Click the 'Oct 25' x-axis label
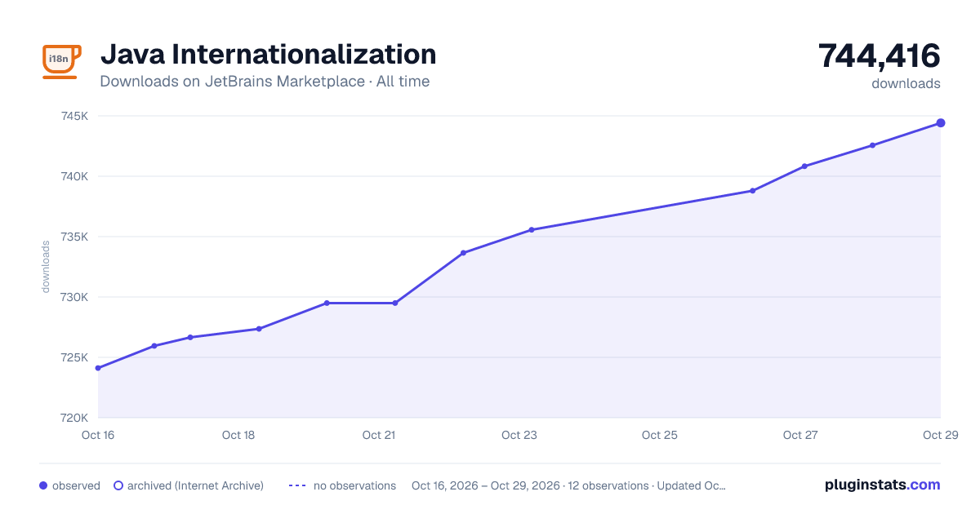This screenshot has height=514, width=980. pyautogui.click(x=660, y=435)
